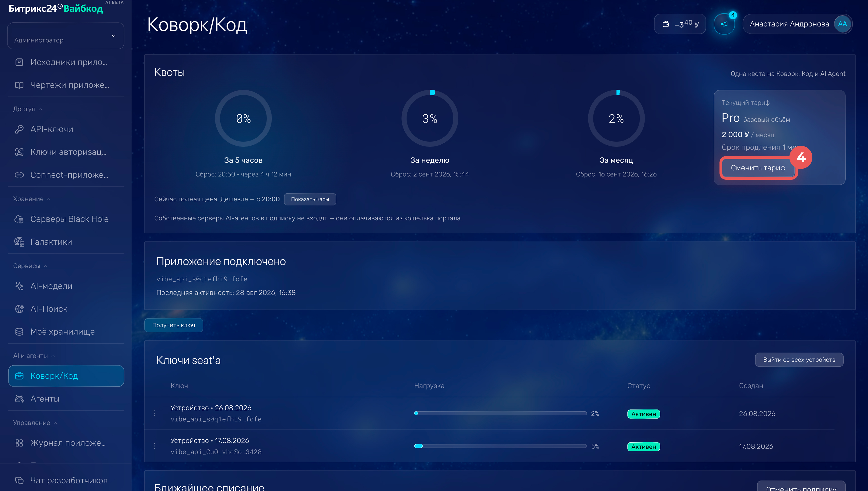Collapse the Сервисы sidebar section
Viewport: 868px width, 491px height.
(30, 266)
